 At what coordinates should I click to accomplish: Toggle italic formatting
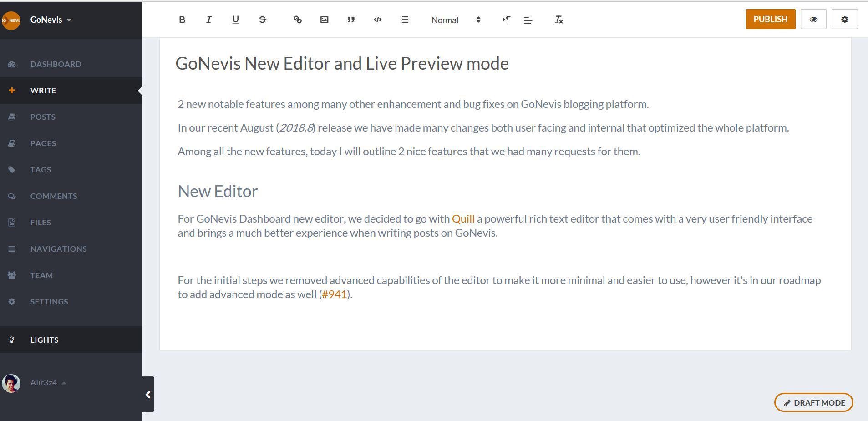[209, 20]
